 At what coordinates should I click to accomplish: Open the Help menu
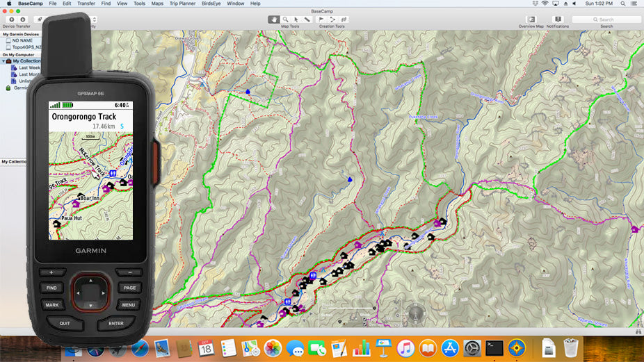tap(255, 3)
